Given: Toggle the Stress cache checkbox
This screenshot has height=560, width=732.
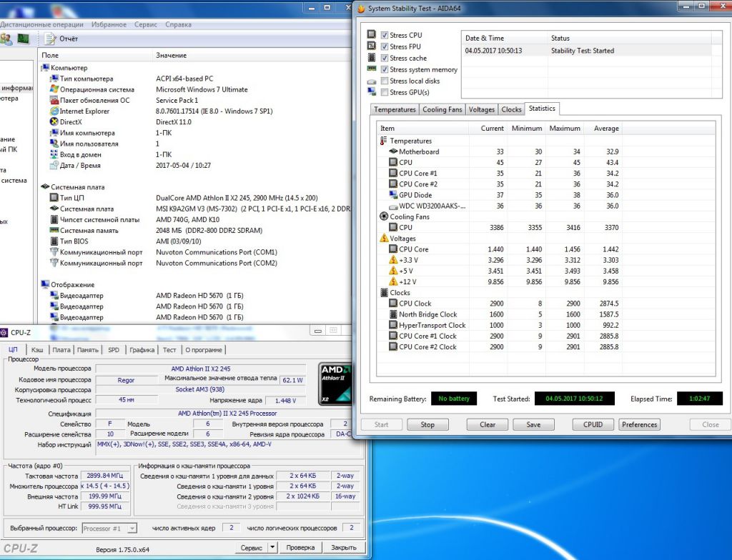Looking at the screenshot, I should 385,58.
